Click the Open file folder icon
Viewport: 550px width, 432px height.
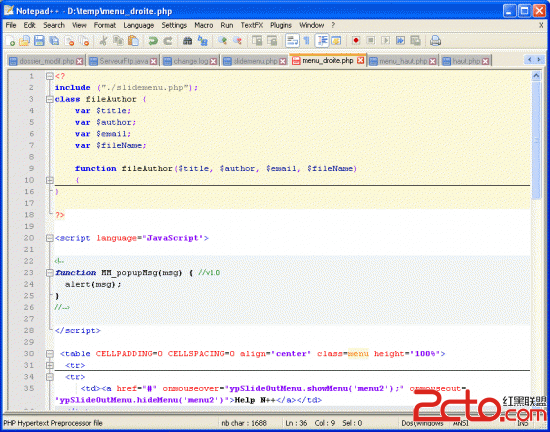(x=25, y=41)
